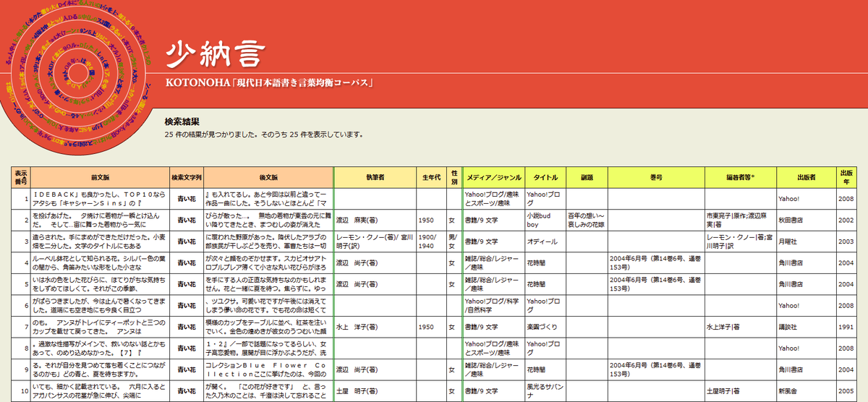868x402 pixels.
Task: Click title 小説bud boy
Action: click(540, 221)
